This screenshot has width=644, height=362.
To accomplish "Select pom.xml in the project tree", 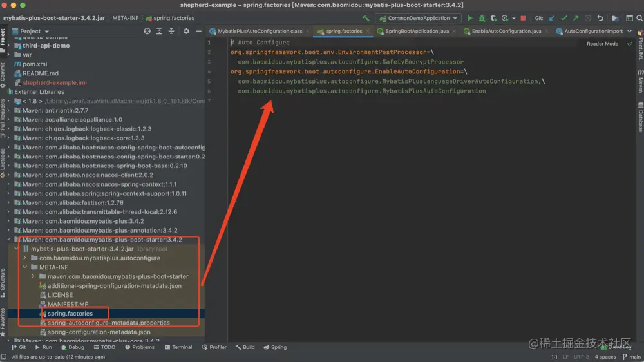I will point(35,64).
